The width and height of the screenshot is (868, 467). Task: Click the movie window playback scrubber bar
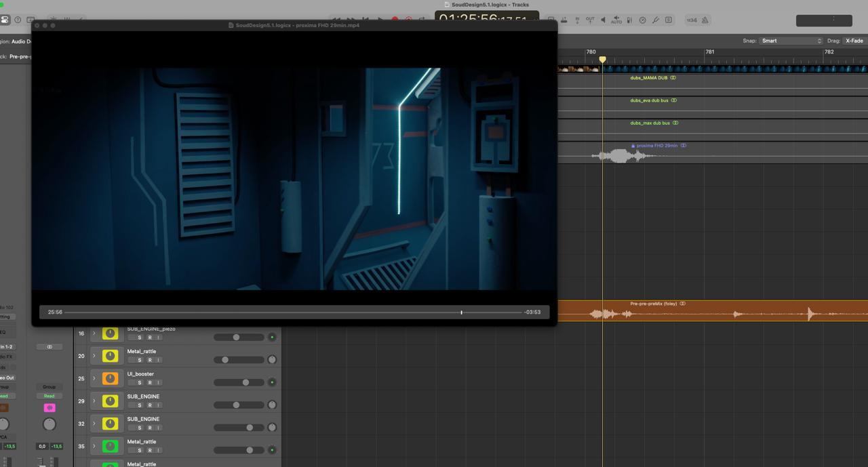294,312
